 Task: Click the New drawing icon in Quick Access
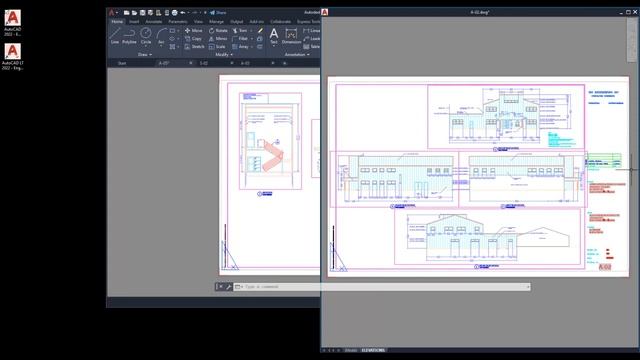point(127,13)
